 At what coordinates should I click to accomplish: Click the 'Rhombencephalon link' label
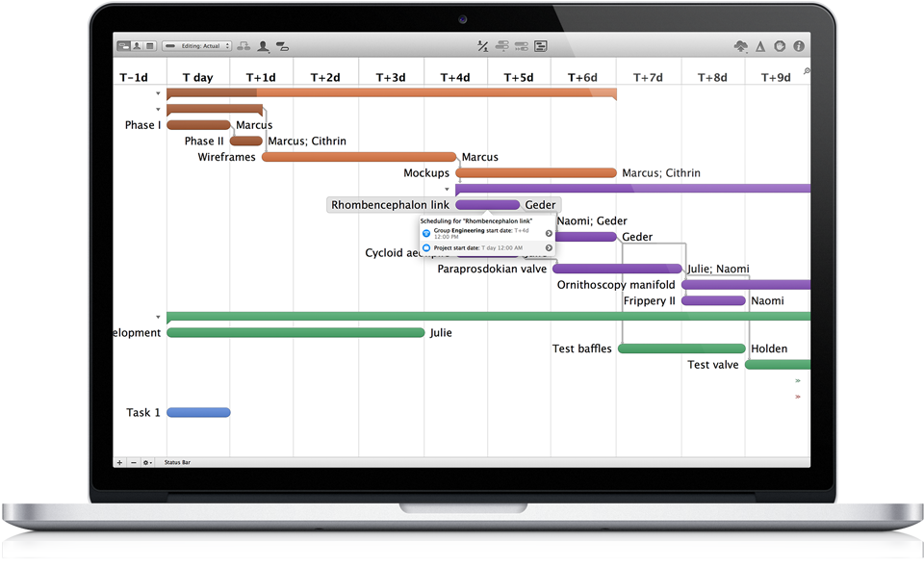pos(390,204)
